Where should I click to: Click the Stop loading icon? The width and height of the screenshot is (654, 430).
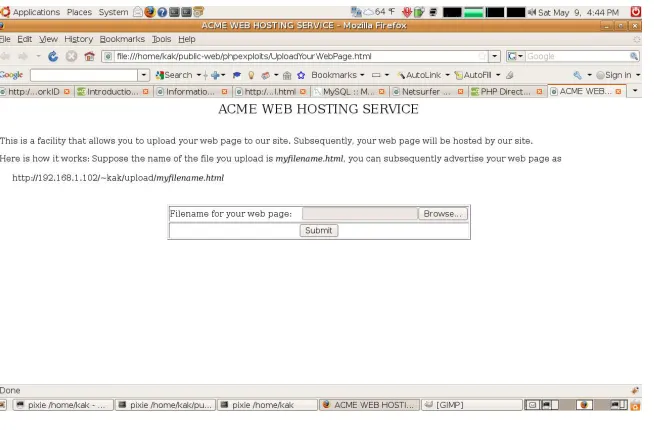71,56
